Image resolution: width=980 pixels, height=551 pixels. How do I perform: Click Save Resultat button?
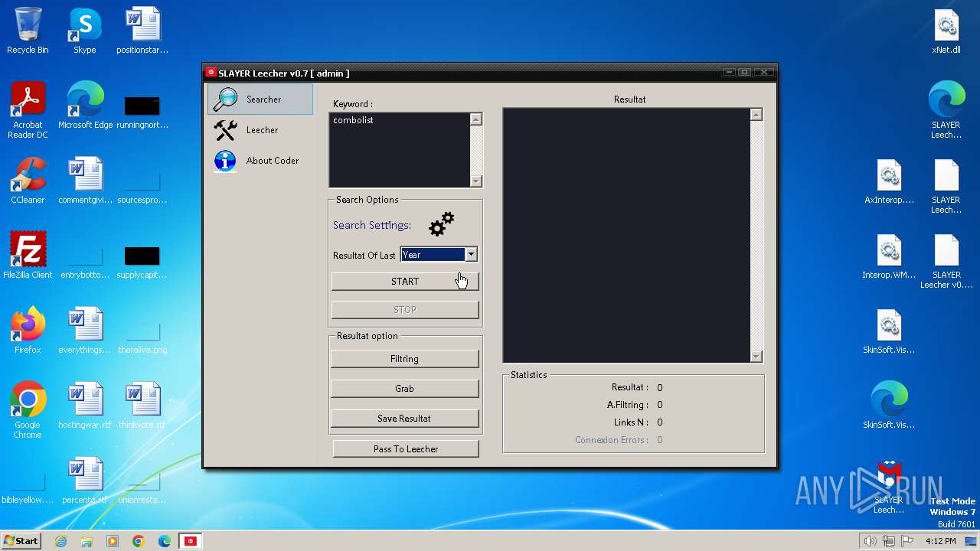pos(404,419)
